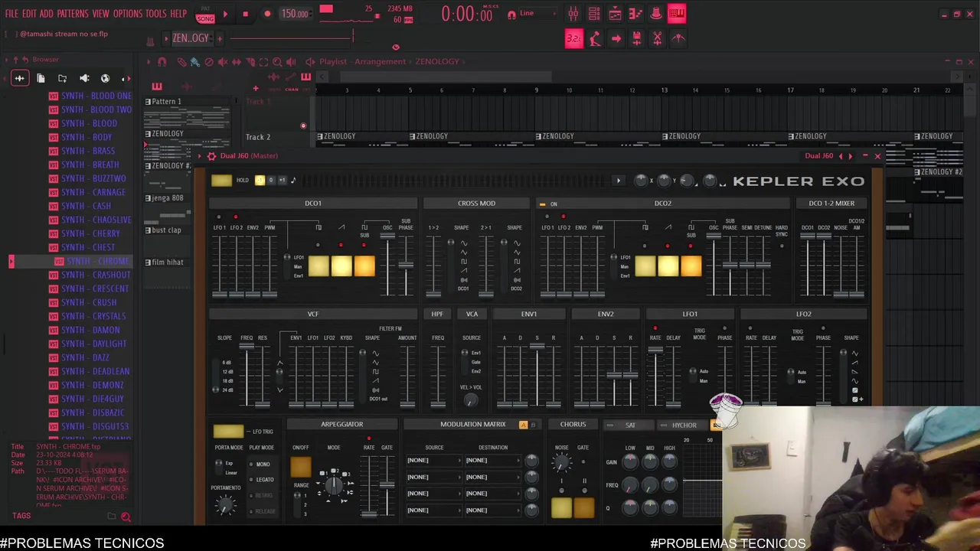
Task: Select the film hihat channel
Action: click(167, 262)
